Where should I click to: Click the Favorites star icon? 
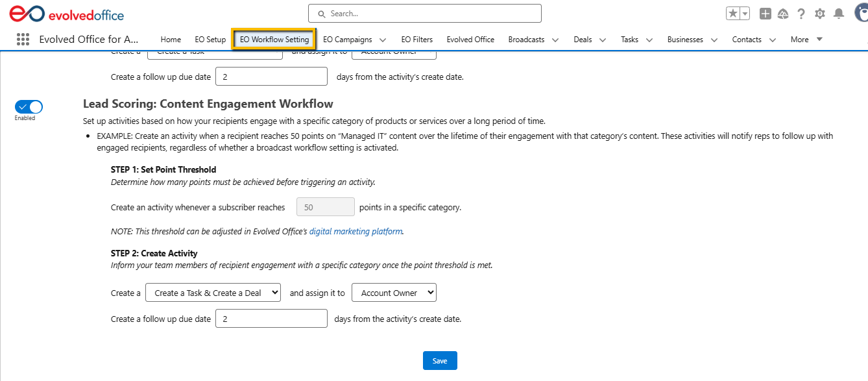pos(732,14)
